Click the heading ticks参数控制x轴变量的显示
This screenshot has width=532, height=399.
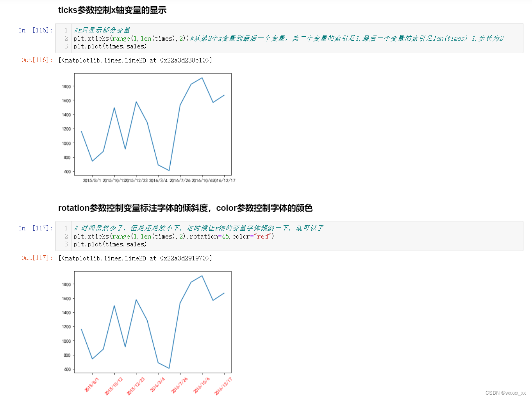pos(112,10)
